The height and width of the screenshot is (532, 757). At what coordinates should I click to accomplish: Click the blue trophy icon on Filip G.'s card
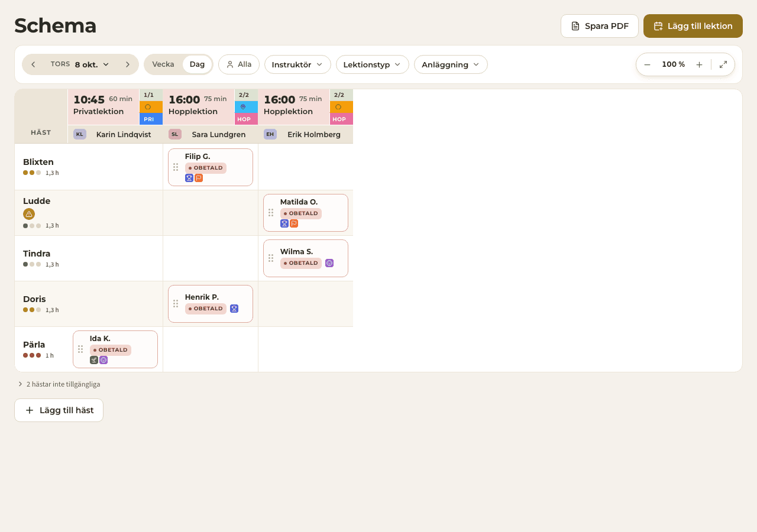[189, 178]
